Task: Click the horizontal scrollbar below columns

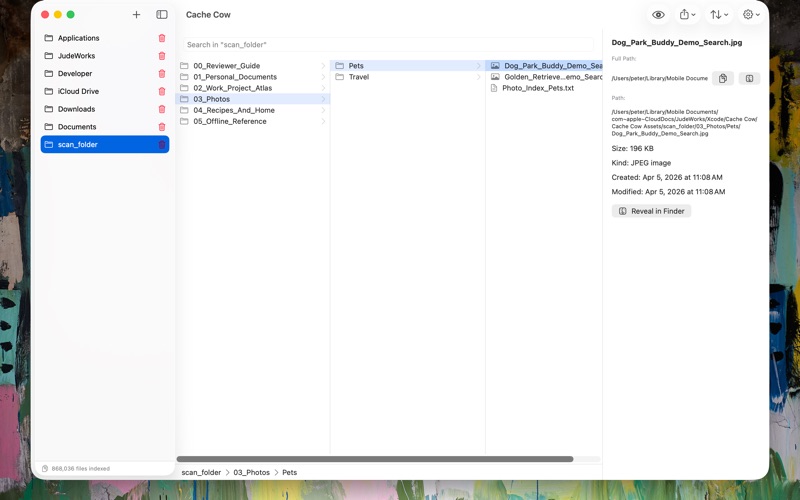Action: point(374,459)
